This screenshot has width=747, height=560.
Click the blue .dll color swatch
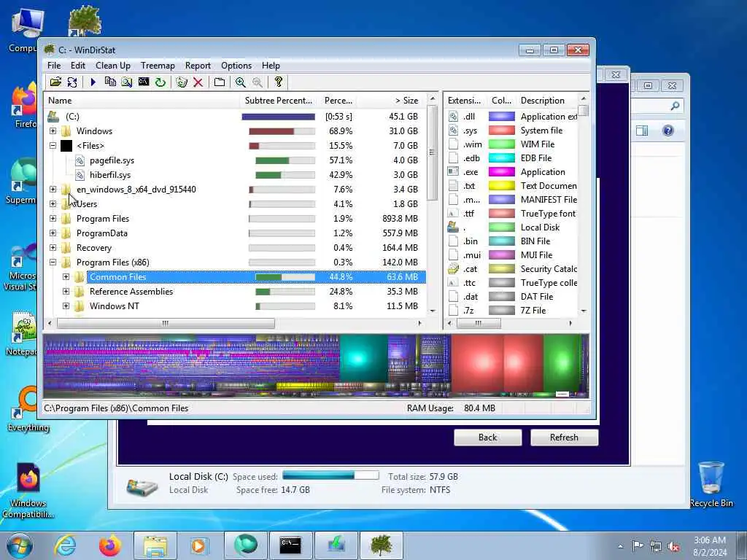[502, 117]
